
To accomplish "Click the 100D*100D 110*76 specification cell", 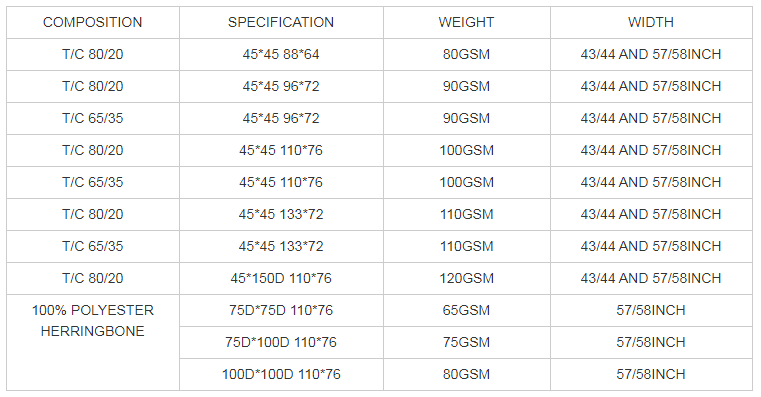I will (281, 375).
